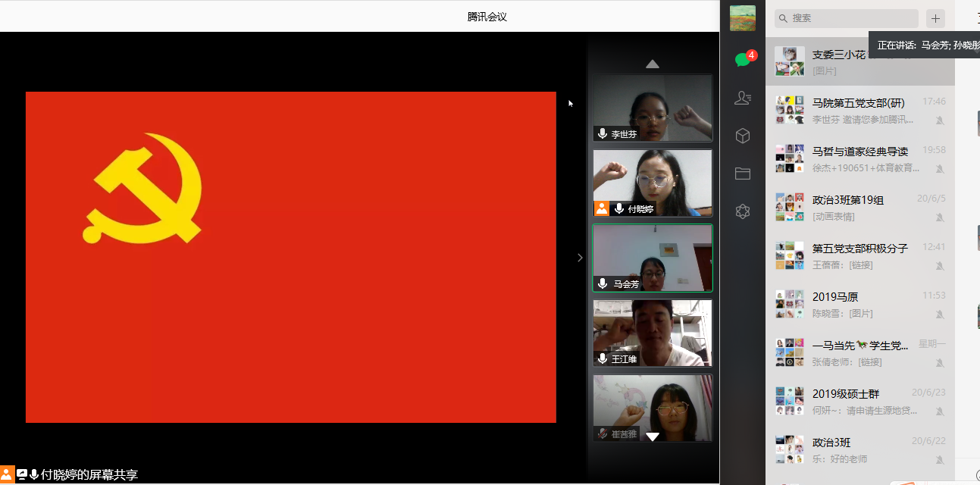Collapse the participant video strip with the chevron
The width and height of the screenshot is (980, 485).
coord(580,258)
